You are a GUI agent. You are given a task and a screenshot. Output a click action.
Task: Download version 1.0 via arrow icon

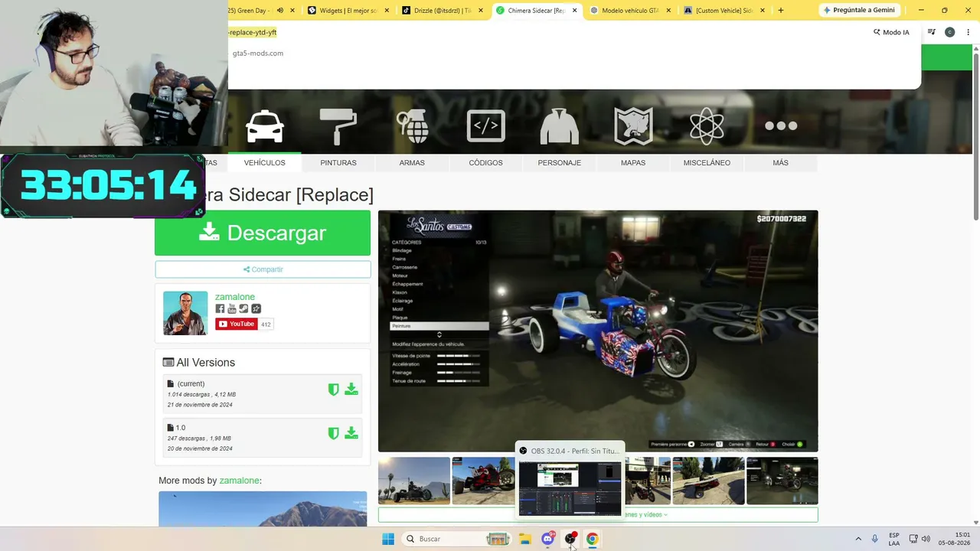coord(351,434)
